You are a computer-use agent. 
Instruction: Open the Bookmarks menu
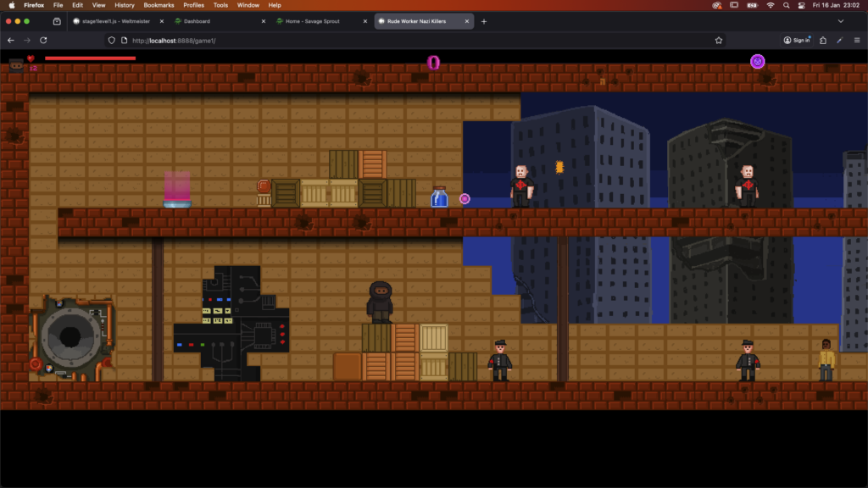(x=159, y=5)
